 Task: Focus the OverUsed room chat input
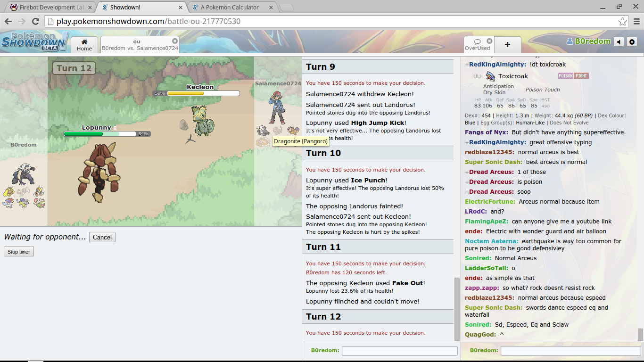pyautogui.click(x=570, y=351)
